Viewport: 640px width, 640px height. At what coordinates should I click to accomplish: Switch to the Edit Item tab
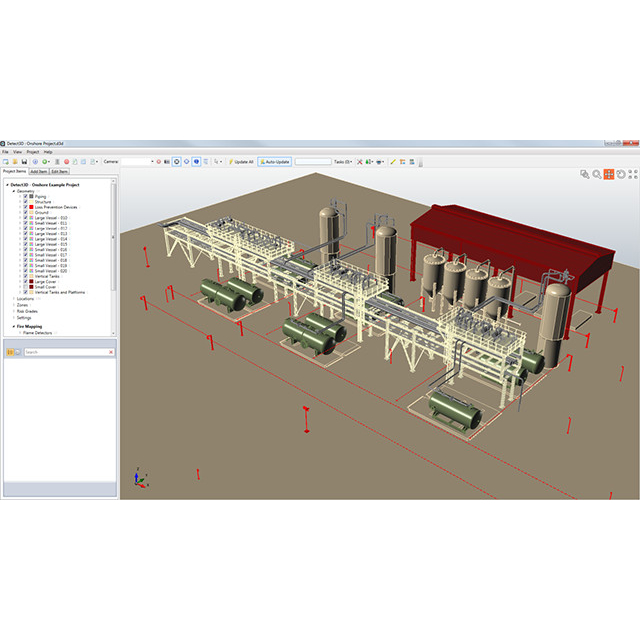(60, 171)
